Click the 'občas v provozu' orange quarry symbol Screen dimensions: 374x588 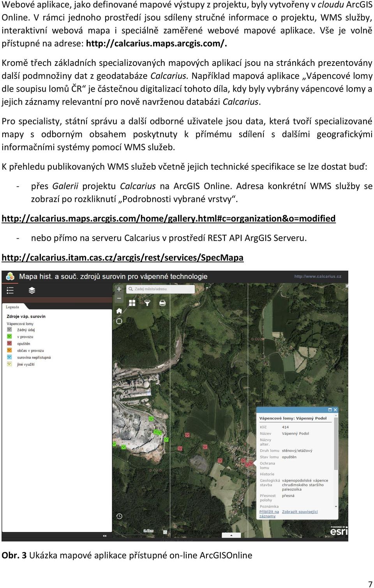pyautogui.click(x=9, y=351)
